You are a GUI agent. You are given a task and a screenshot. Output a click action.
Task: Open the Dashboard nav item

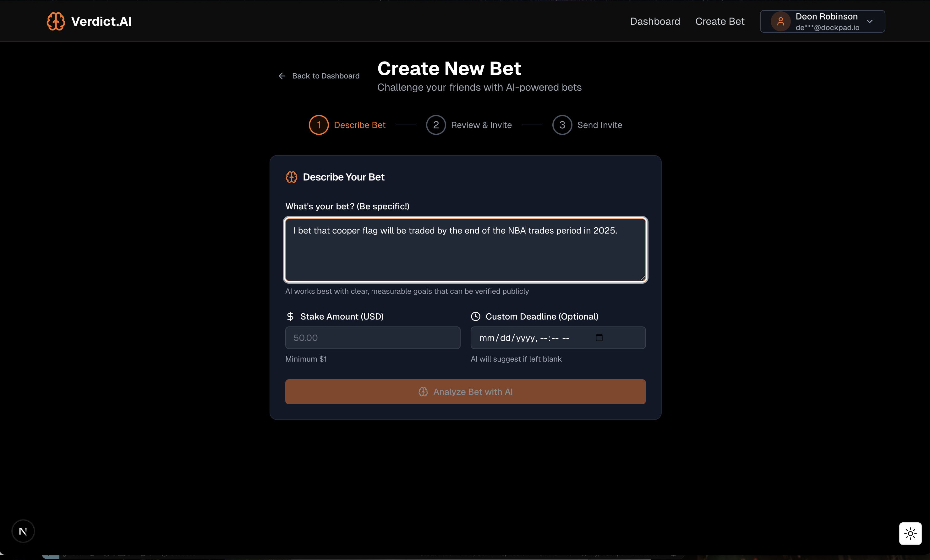[655, 21]
